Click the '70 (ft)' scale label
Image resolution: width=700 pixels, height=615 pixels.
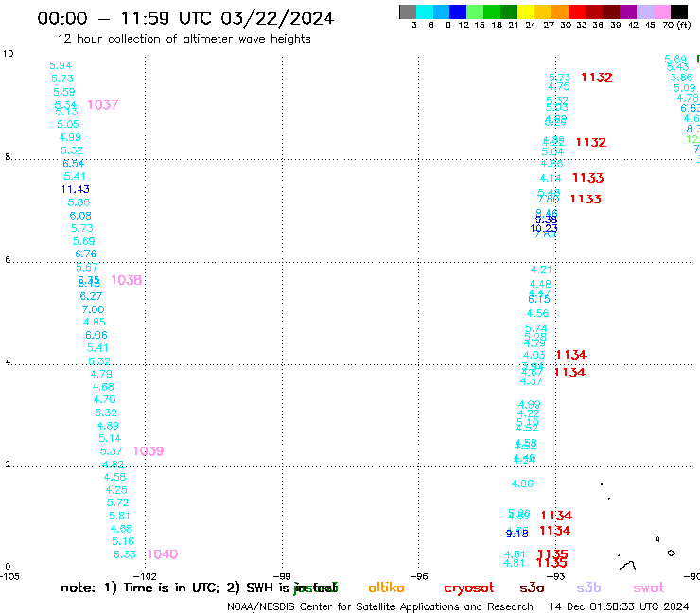tap(676, 25)
